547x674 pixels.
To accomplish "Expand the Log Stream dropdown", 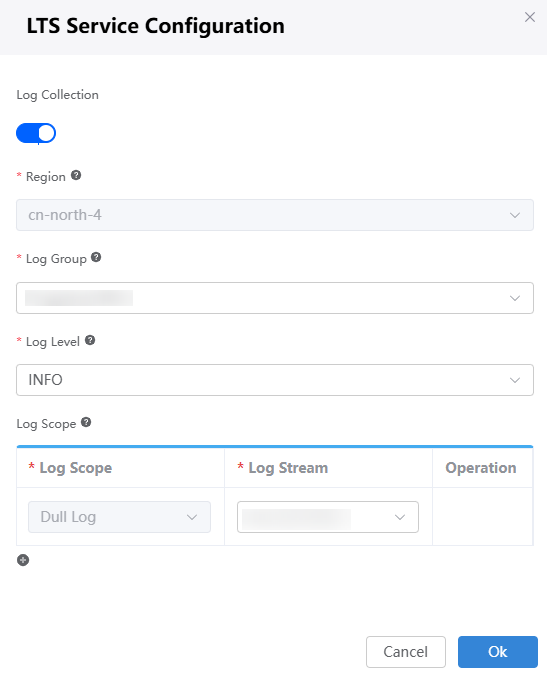I will coord(328,517).
